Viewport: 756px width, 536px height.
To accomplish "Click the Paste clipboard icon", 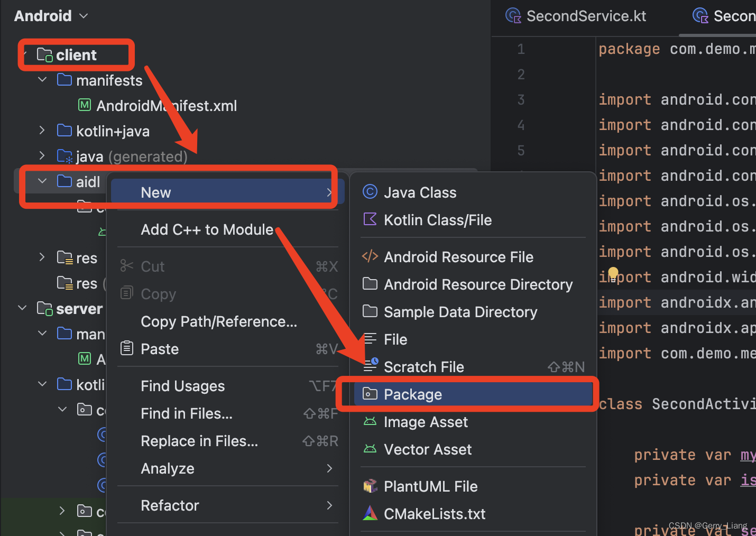I will point(126,348).
